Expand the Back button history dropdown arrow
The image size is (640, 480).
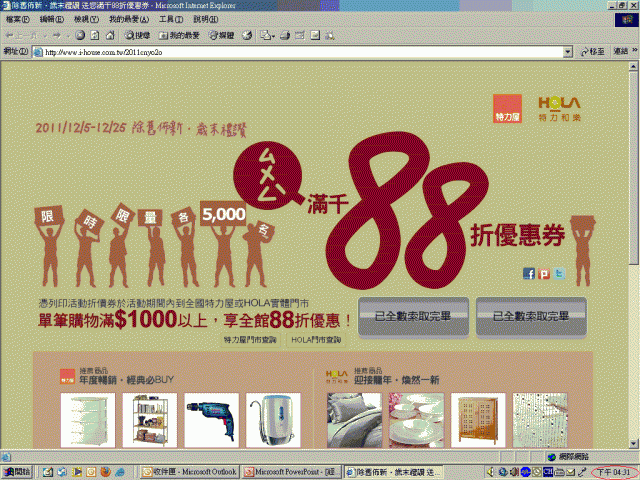[44, 36]
